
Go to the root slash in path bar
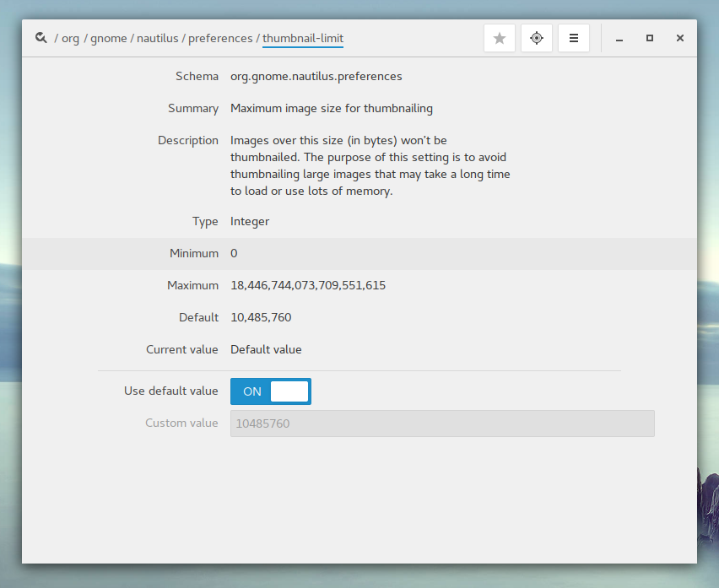(56, 38)
